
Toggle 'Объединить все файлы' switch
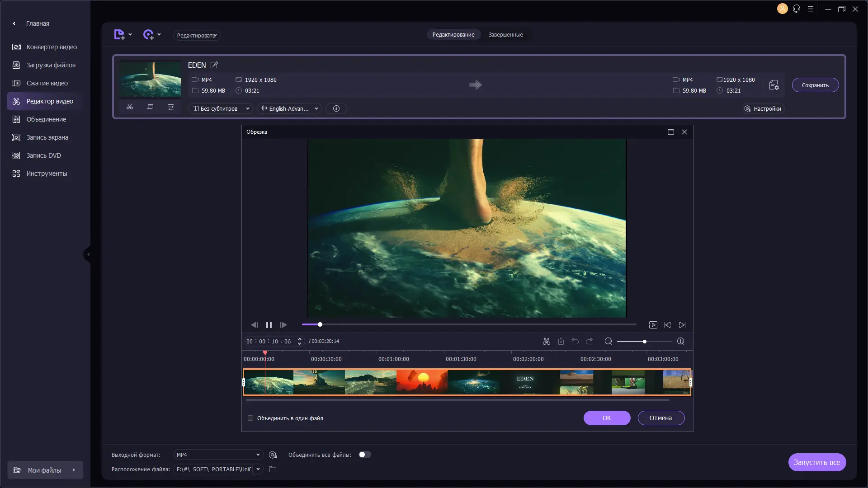pyautogui.click(x=365, y=455)
